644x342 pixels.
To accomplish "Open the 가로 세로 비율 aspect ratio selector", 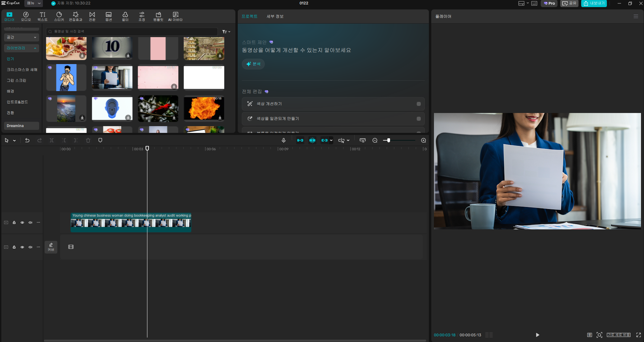I will pyautogui.click(x=619, y=335).
